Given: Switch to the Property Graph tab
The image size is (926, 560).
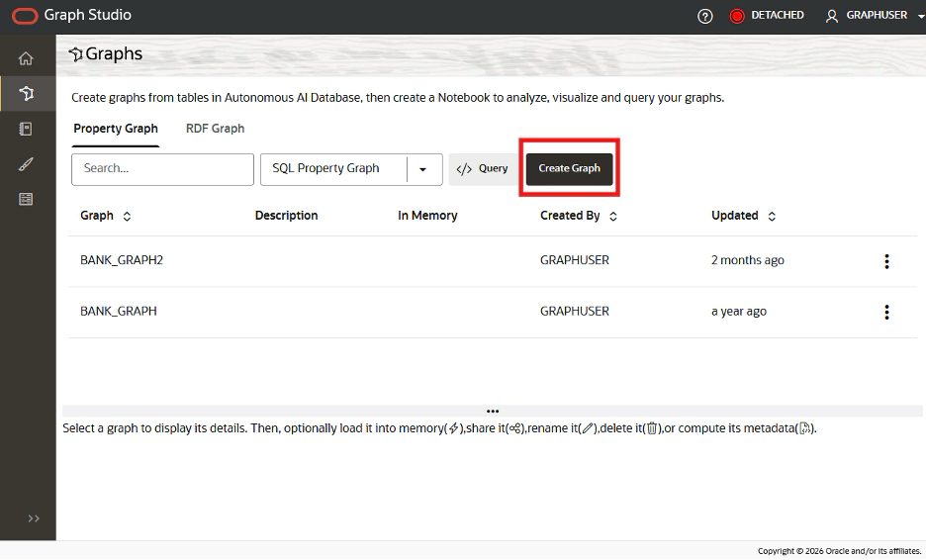Looking at the screenshot, I should pos(116,129).
